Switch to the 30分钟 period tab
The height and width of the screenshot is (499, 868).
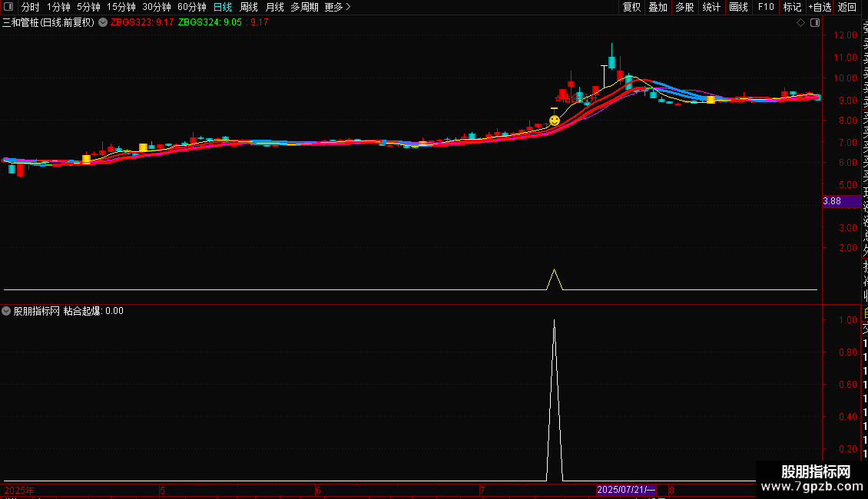click(x=156, y=7)
